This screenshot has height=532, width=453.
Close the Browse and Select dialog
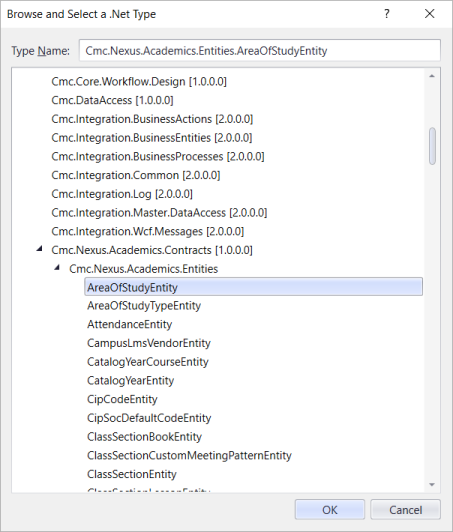pos(430,14)
